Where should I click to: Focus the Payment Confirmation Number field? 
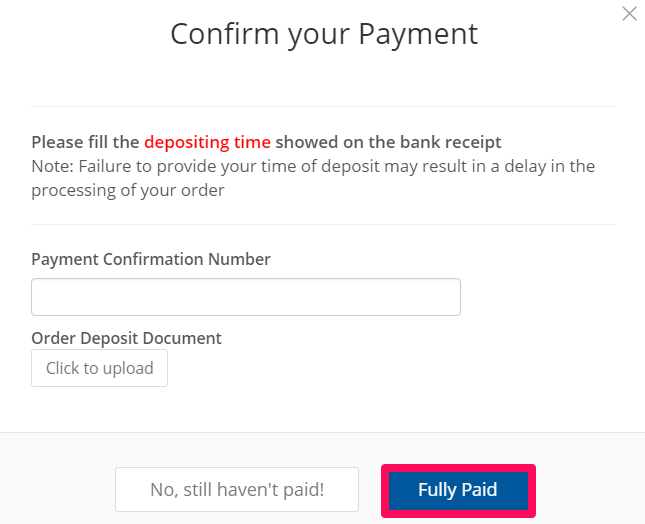coord(246,297)
